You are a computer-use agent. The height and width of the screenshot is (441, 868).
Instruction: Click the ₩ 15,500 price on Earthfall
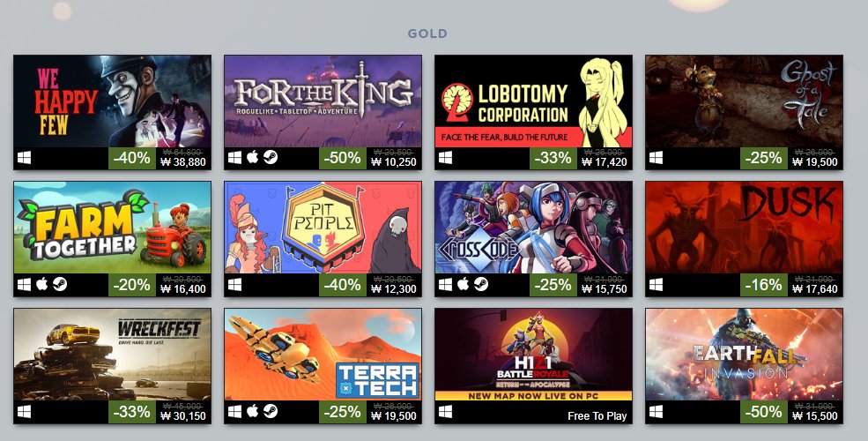815,415
